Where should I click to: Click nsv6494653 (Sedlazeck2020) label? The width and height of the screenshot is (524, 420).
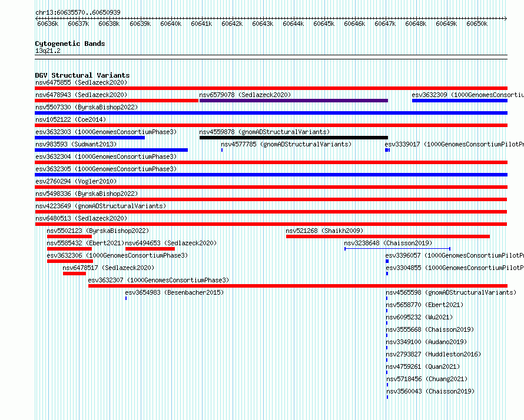(171, 243)
